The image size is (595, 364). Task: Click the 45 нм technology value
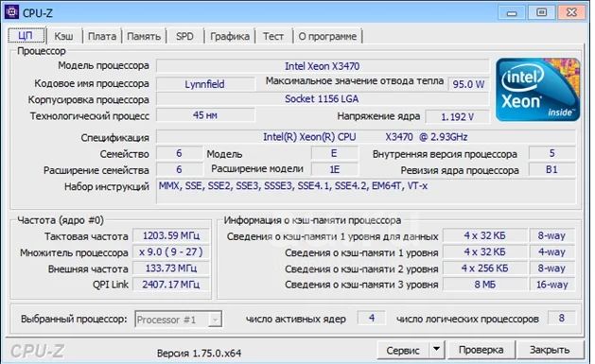[x=205, y=115]
